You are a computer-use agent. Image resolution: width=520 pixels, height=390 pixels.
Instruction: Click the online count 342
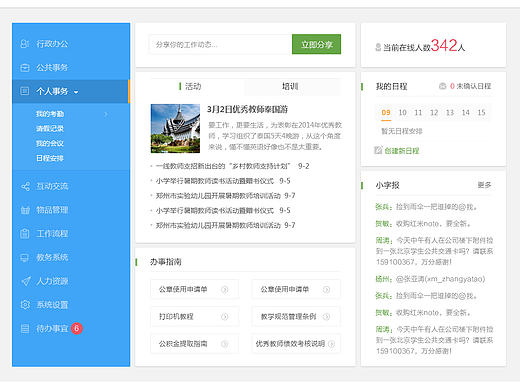coord(444,45)
